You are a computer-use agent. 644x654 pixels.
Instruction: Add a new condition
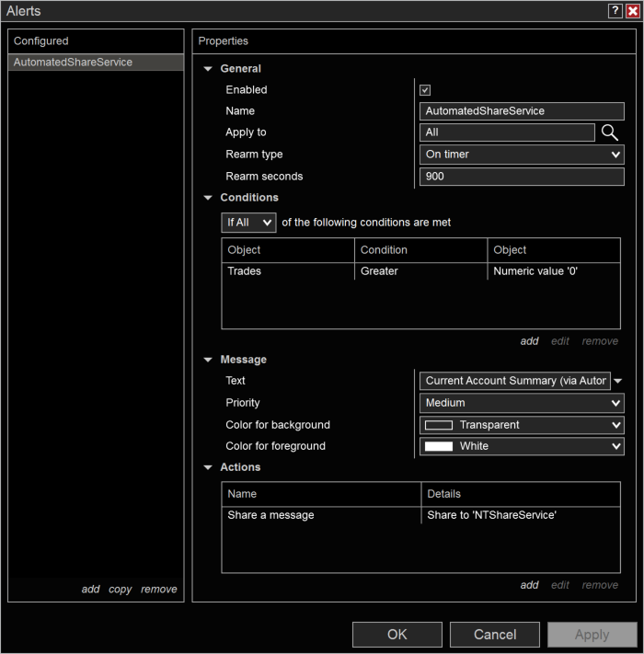coord(529,341)
